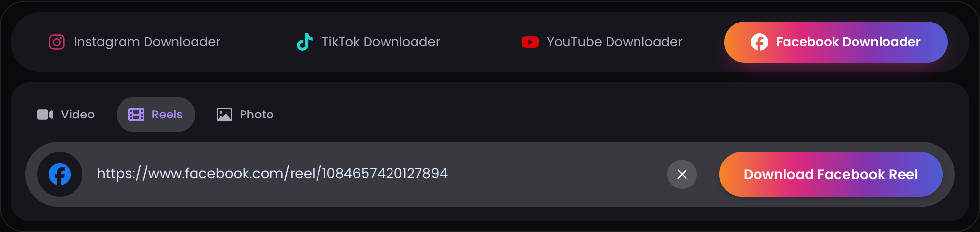The image size is (980, 232).
Task: Click the Photo label text
Action: click(257, 115)
